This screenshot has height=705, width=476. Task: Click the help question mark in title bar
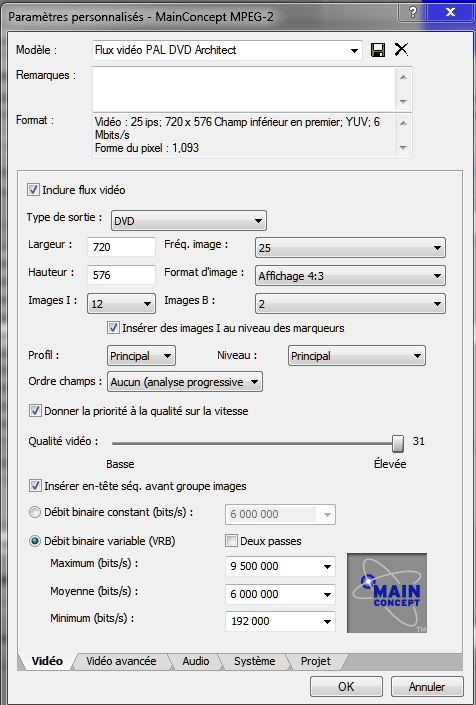(x=413, y=12)
